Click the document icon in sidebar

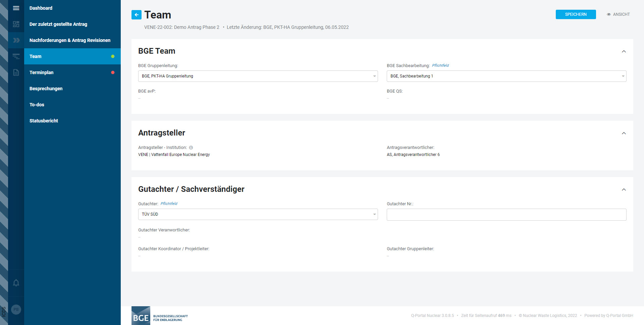point(16,72)
